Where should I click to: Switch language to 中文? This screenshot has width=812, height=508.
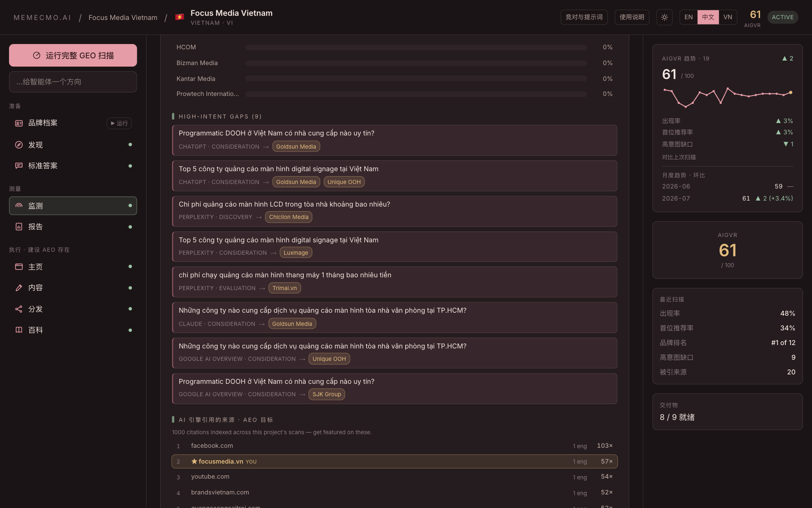pyautogui.click(x=708, y=17)
